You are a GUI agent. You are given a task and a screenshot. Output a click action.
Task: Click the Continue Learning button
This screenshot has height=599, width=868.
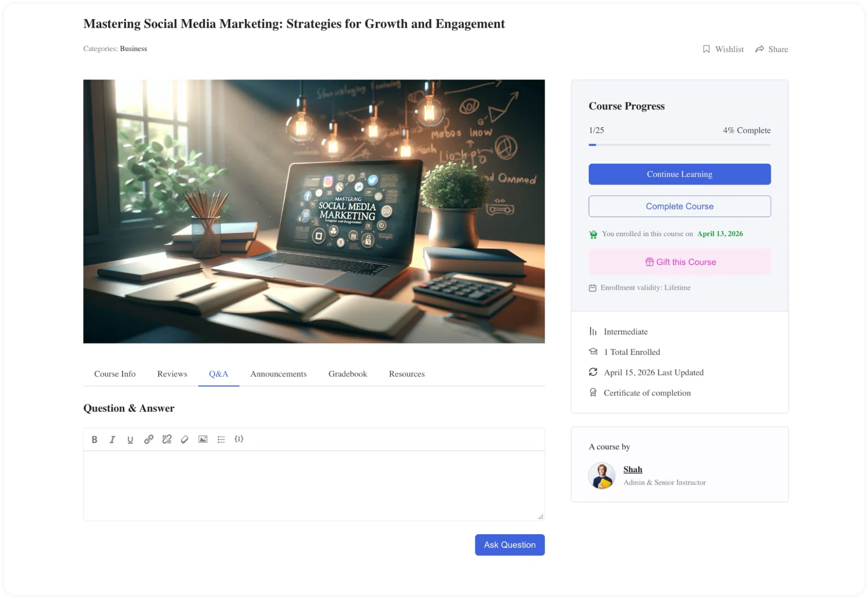[x=680, y=174]
